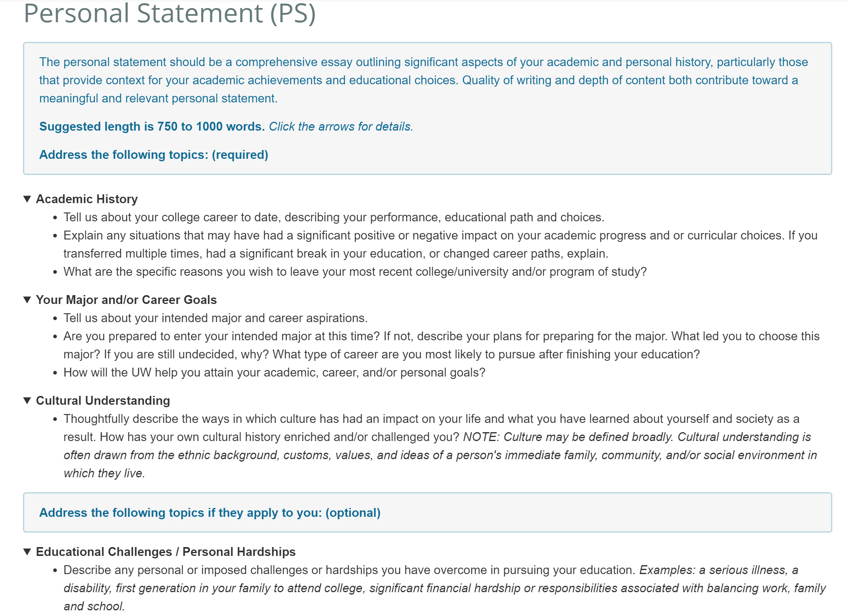Click the Personal Statement (PS) page title
Screen dimensions: 848x616
coord(169,13)
